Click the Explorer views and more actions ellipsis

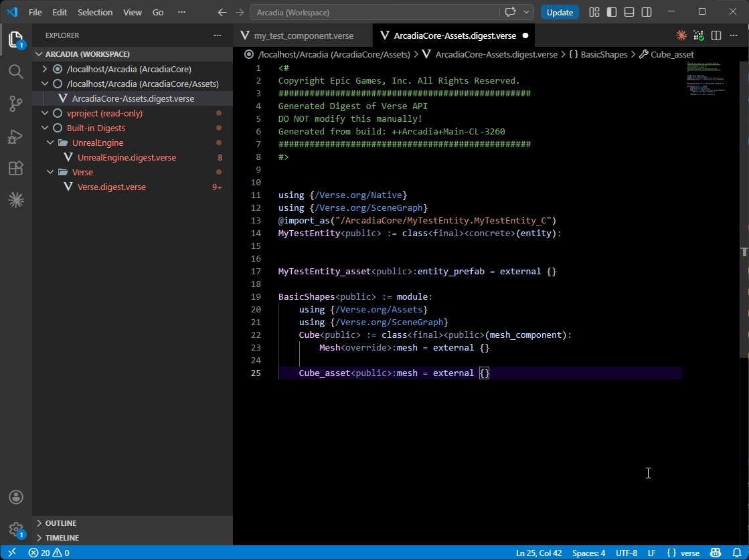click(x=218, y=35)
